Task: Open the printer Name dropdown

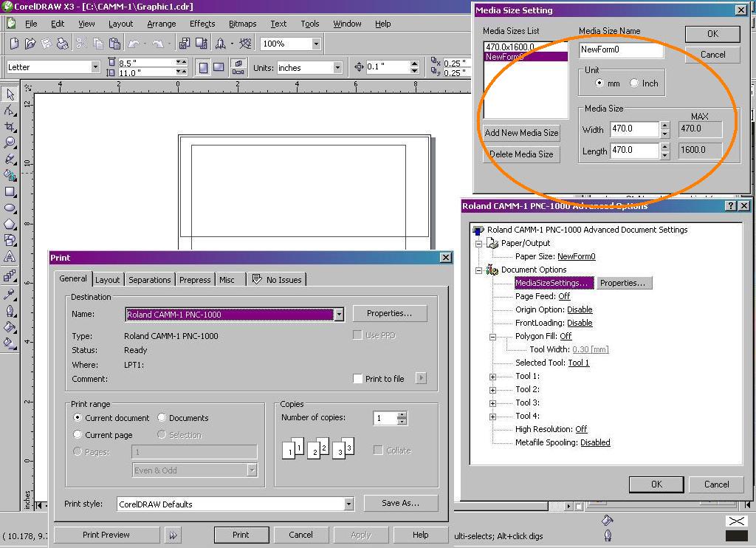Action: tap(339, 315)
